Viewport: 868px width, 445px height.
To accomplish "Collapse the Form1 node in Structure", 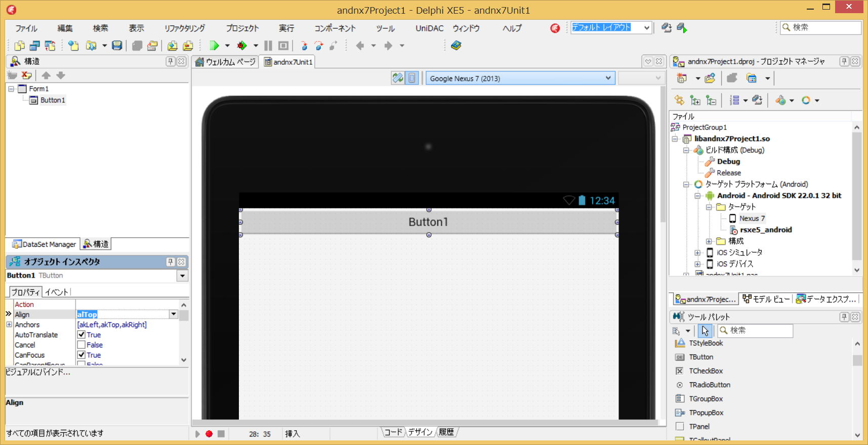I will 11,88.
